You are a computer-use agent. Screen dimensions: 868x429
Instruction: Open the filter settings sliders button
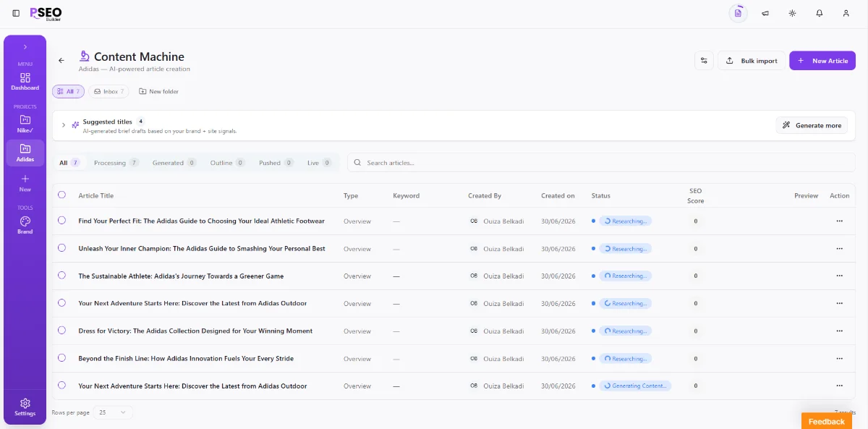704,61
